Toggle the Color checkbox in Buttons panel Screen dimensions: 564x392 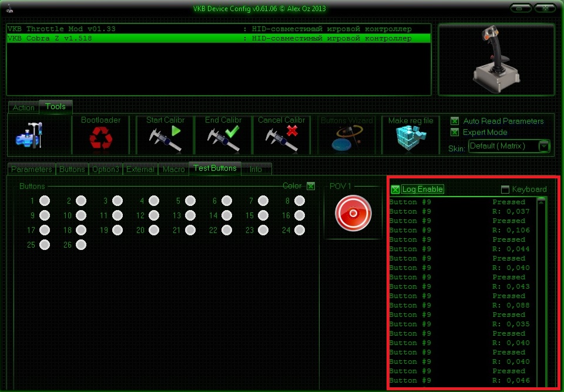point(311,186)
